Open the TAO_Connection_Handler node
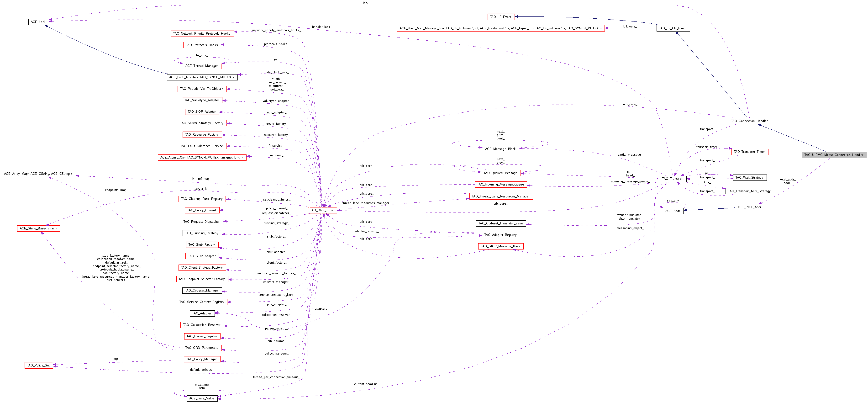The image size is (868, 403). tap(749, 121)
